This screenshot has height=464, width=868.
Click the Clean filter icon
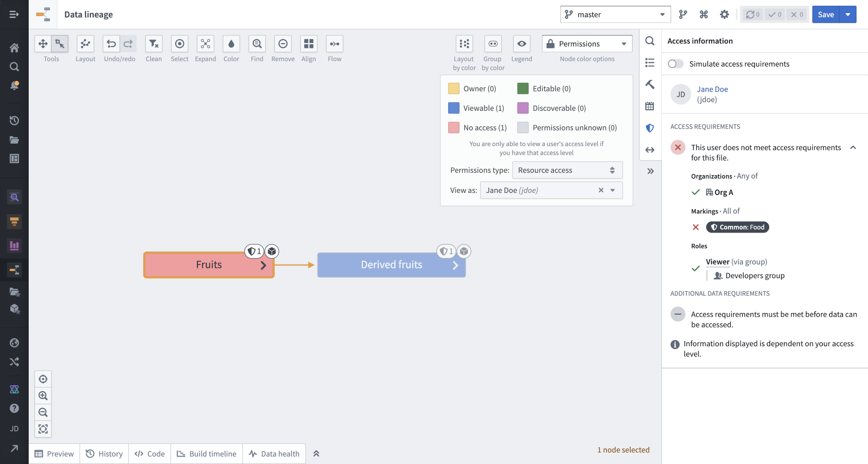tap(154, 44)
